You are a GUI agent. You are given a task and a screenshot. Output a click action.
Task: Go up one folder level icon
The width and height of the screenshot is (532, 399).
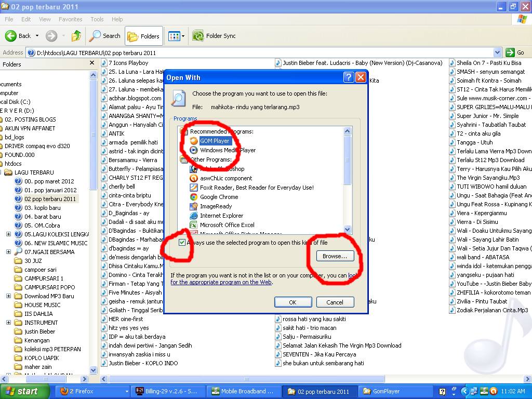pyautogui.click(x=76, y=36)
